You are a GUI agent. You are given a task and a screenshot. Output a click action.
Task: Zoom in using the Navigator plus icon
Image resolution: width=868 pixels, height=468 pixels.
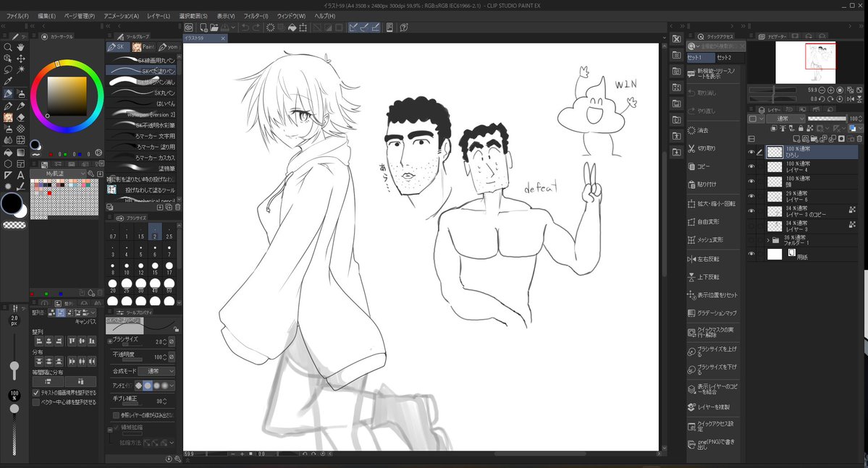click(831, 90)
